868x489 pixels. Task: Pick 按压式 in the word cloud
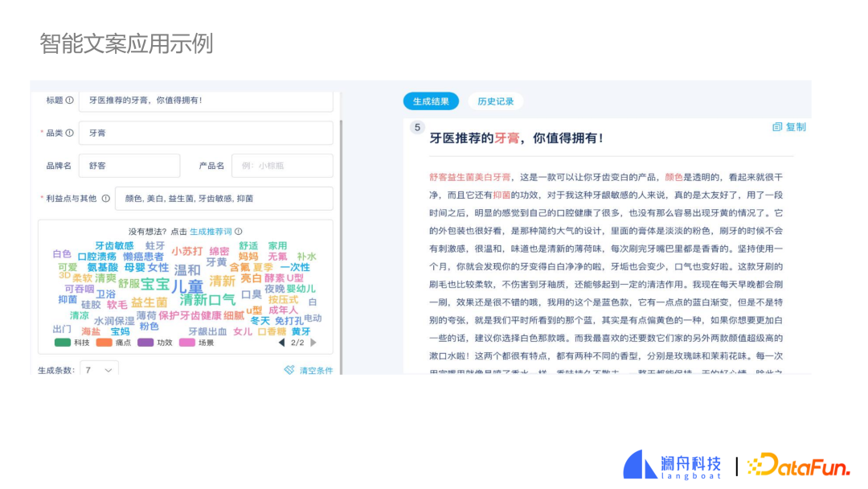point(284,300)
